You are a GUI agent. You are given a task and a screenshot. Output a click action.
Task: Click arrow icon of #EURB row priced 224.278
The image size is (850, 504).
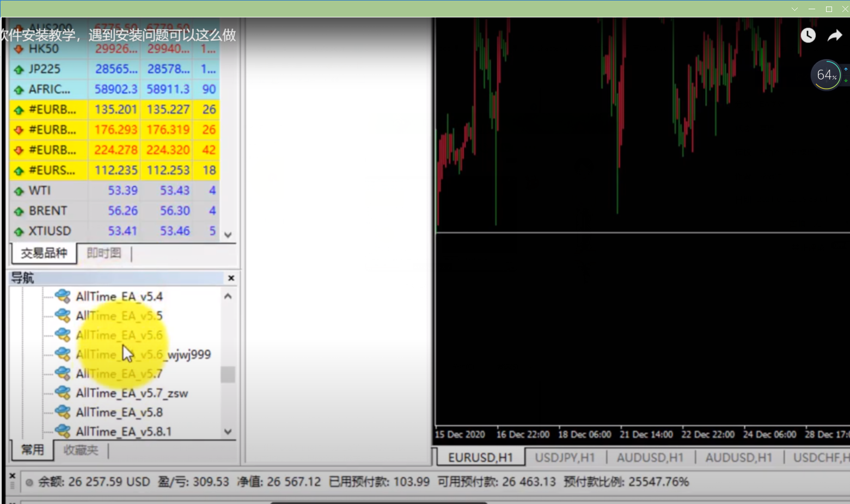click(19, 150)
